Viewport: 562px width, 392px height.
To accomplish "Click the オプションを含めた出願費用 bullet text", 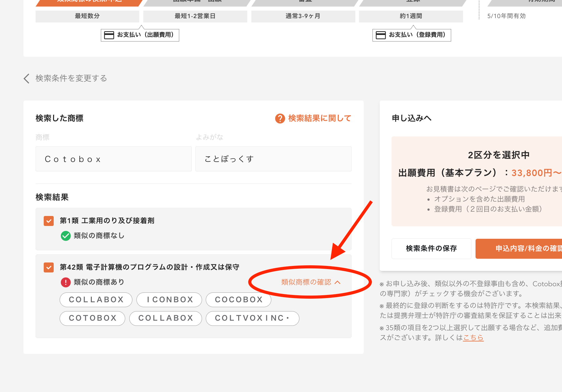I will coord(480,199).
